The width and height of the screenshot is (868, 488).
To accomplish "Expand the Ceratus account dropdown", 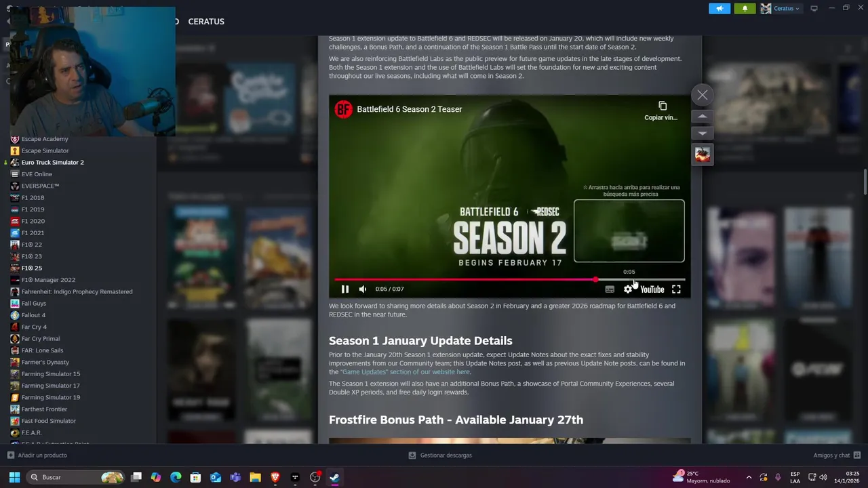I will pos(786,8).
